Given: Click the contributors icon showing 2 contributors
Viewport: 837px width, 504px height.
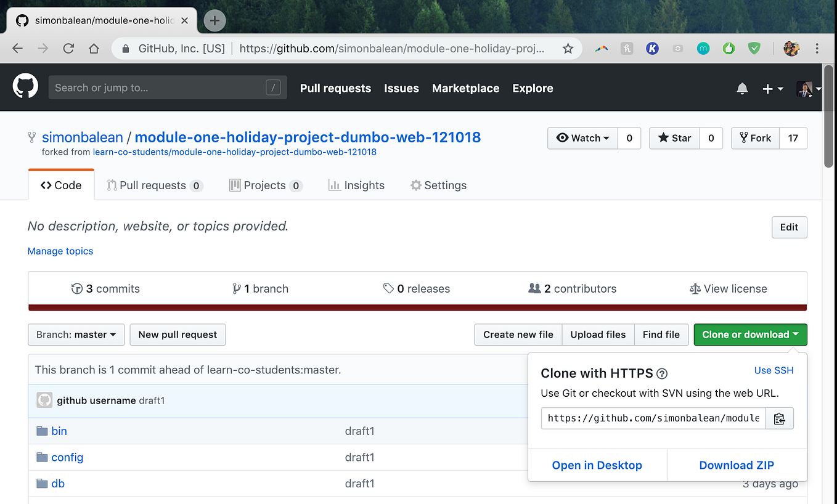Looking at the screenshot, I should tap(534, 288).
